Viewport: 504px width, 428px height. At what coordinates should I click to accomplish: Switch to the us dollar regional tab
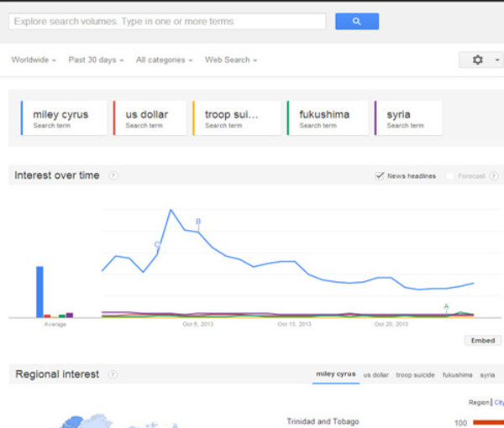375,375
